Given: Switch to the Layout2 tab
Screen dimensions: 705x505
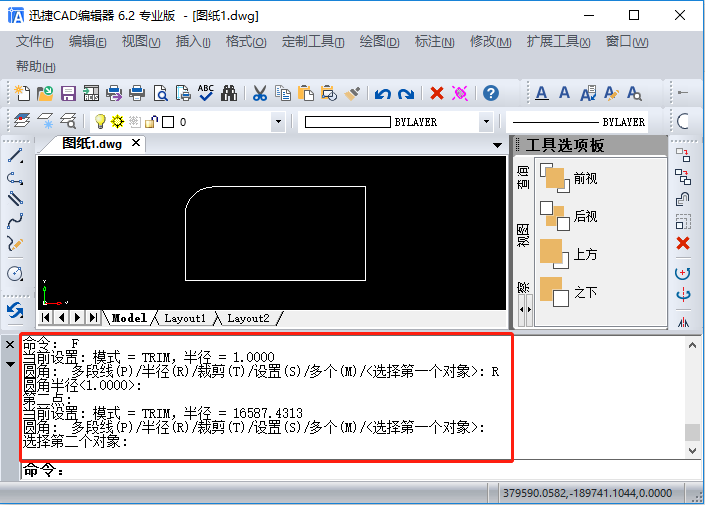Looking at the screenshot, I should [248, 318].
